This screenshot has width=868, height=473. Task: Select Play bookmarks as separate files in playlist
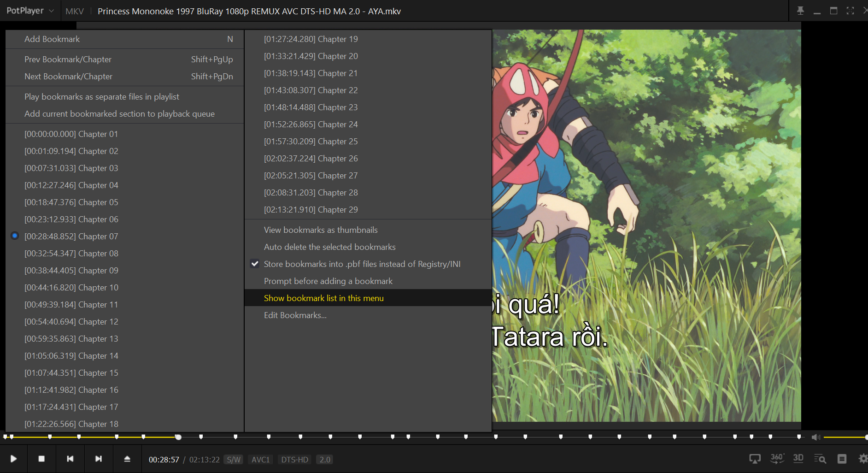(124, 97)
